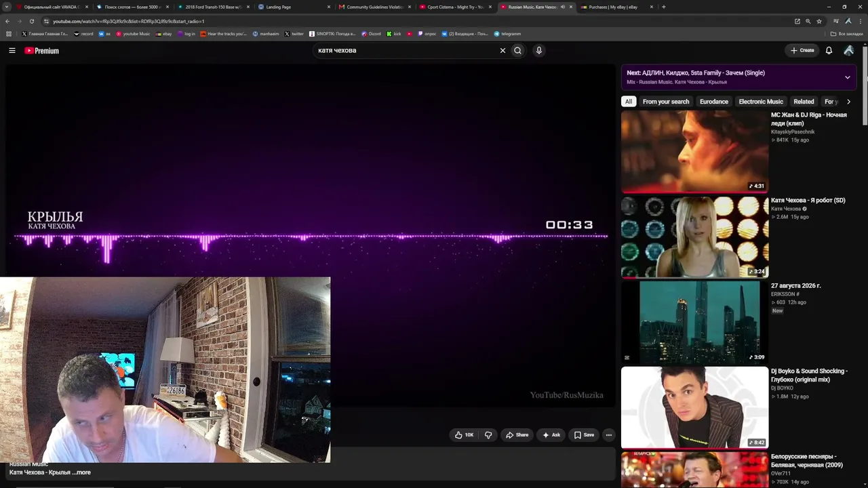Save the video to a playlist

click(x=584, y=435)
